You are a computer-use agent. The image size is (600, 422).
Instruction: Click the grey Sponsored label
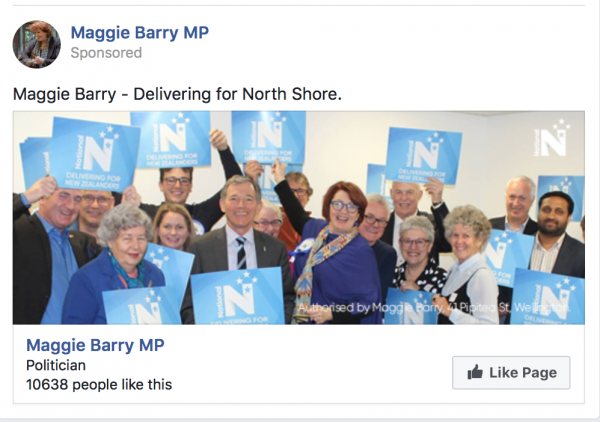[106, 53]
